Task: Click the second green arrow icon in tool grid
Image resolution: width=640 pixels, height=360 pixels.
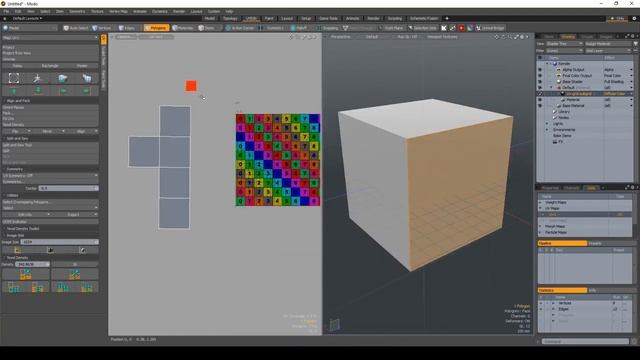Action: point(38,91)
